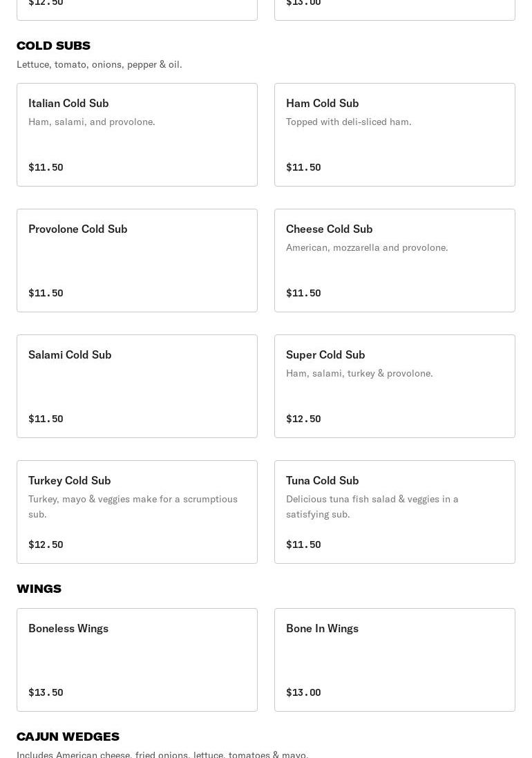Click the Cajun Wedges section heading
The image size is (532, 758).
pyautogui.click(x=68, y=737)
